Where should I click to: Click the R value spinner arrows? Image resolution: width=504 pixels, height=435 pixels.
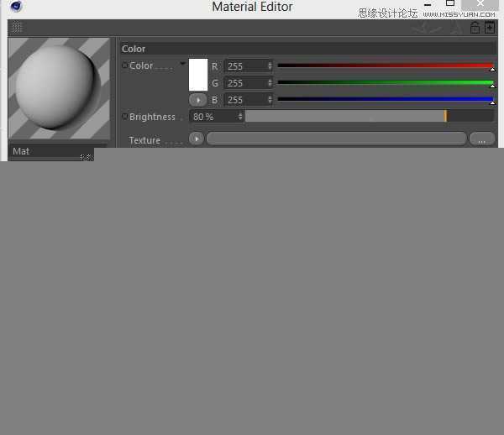coord(270,66)
